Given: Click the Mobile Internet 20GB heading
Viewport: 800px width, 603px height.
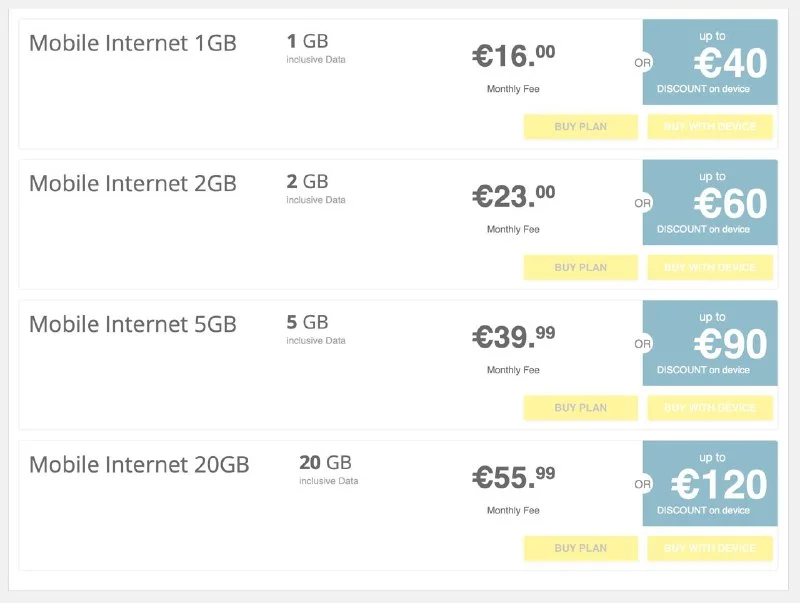Looking at the screenshot, I should [139, 465].
